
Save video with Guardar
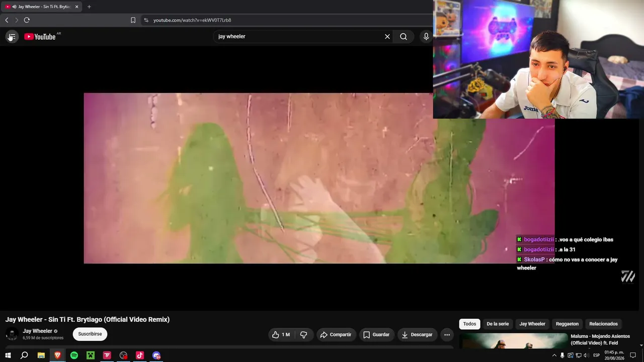[x=376, y=335]
